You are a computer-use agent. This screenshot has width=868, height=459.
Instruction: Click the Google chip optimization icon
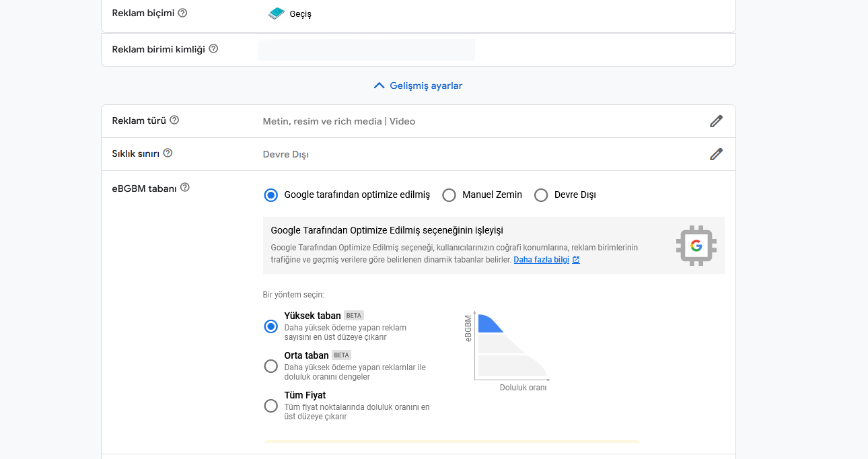pyautogui.click(x=696, y=246)
